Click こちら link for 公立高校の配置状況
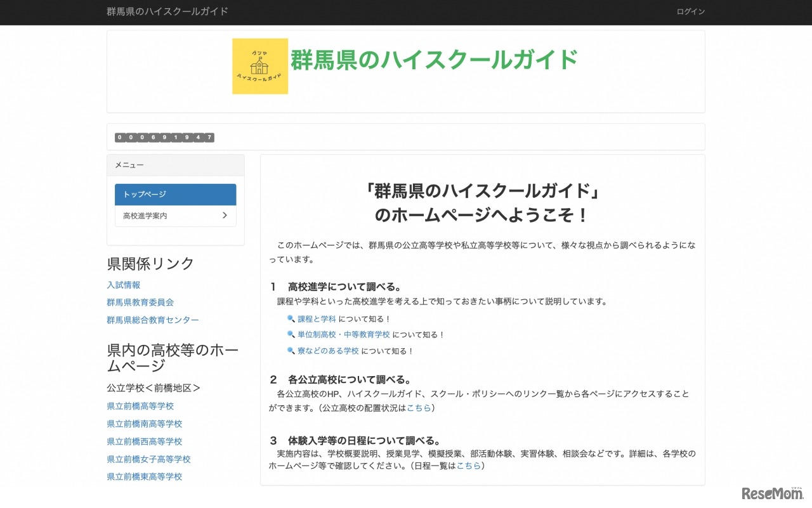Screen dimensions: 812x508 [x=419, y=408]
